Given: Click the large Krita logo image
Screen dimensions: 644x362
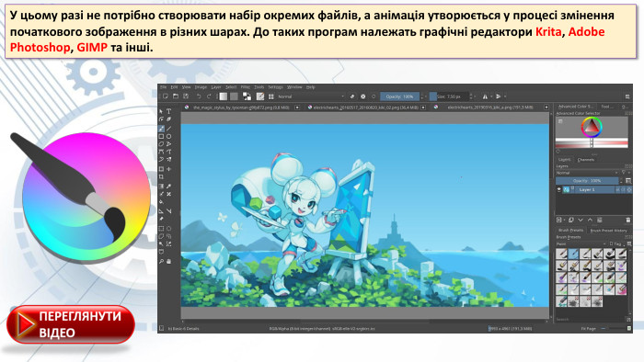Looking at the screenshot, I should pyautogui.click(x=80, y=197).
